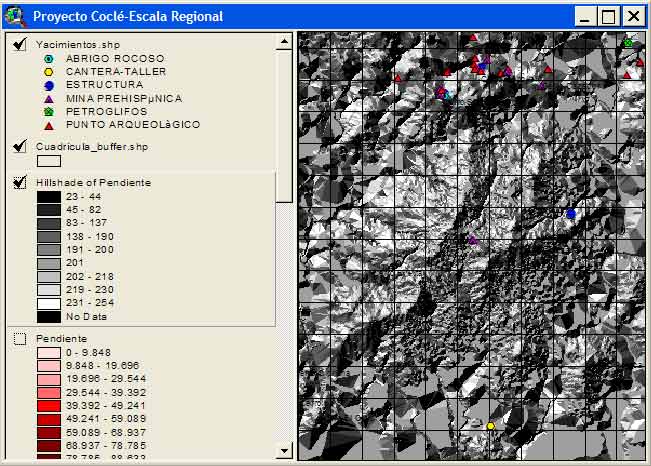The image size is (651, 466).
Task: Enable the Pendiente layer checkbox
Action: tap(19, 339)
